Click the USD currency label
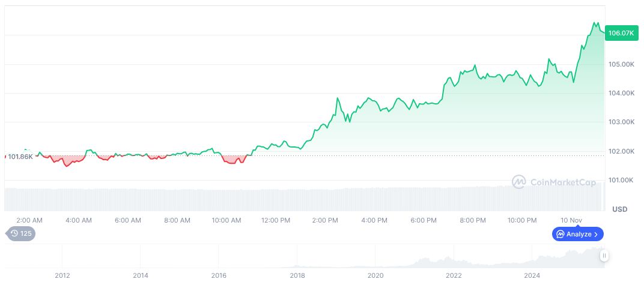644x282 pixels. coord(619,209)
